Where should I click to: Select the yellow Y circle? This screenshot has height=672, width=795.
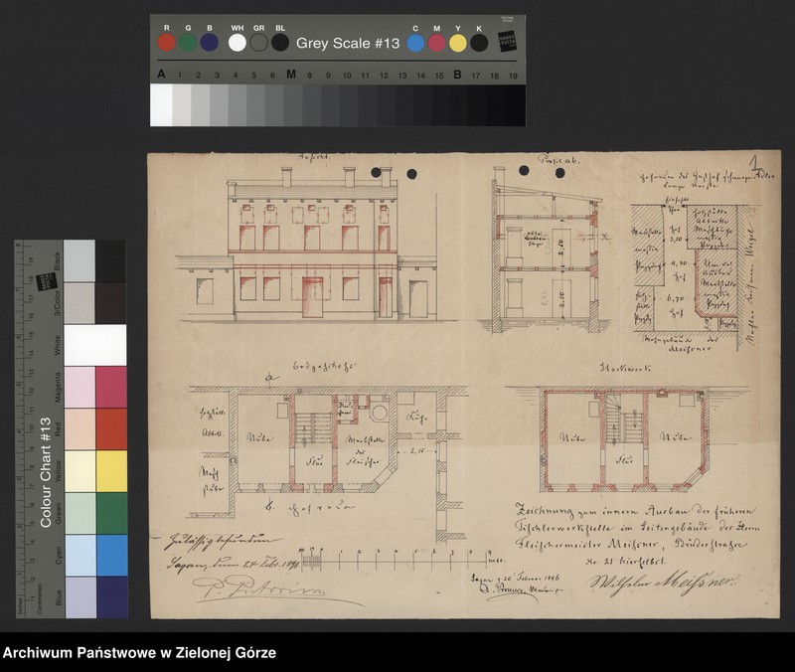(x=458, y=43)
